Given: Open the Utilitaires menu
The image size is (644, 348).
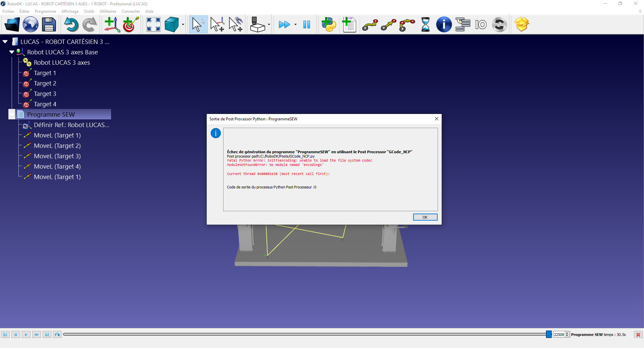Looking at the screenshot, I should coord(108,11).
